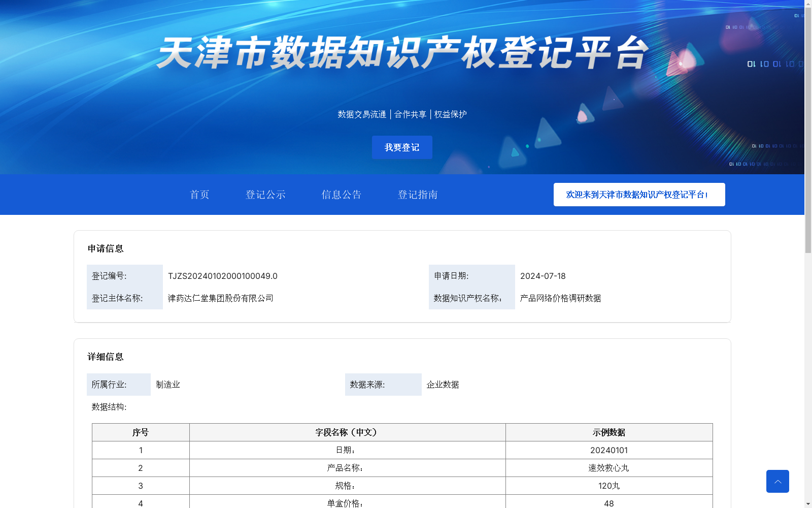Viewport: 812px width, 508px height.
Task: Click the sample value 48
Action: click(609, 502)
